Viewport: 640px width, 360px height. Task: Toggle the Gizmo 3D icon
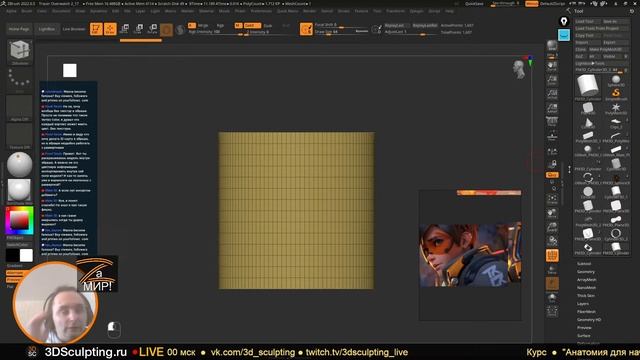pyautogui.click(x=166, y=29)
